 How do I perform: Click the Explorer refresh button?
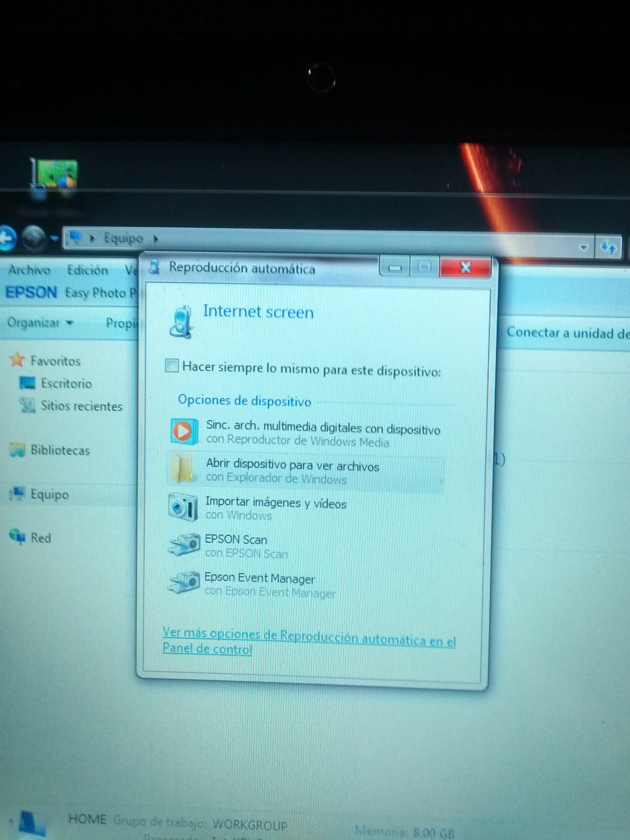tap(608, 248)
